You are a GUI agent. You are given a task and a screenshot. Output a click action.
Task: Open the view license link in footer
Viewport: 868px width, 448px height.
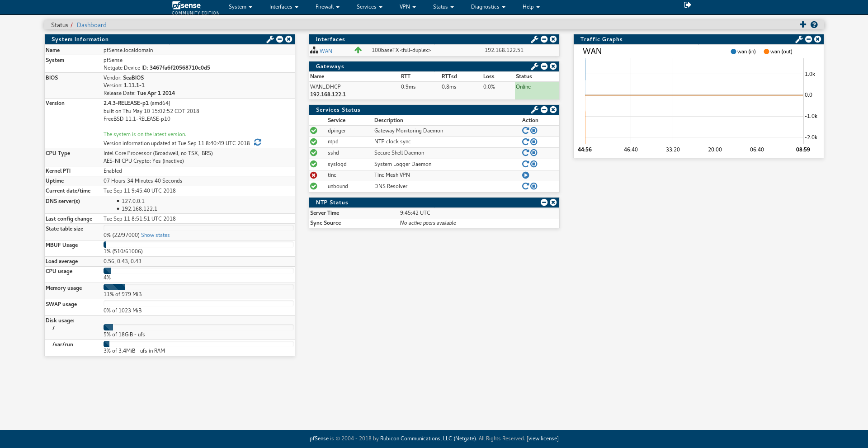(542, 439)
